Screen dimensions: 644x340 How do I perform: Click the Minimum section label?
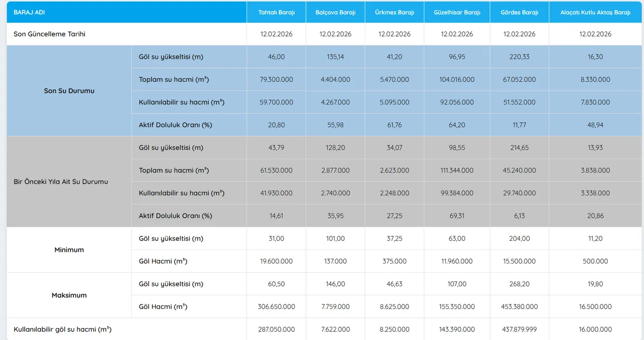coord(69,250)
